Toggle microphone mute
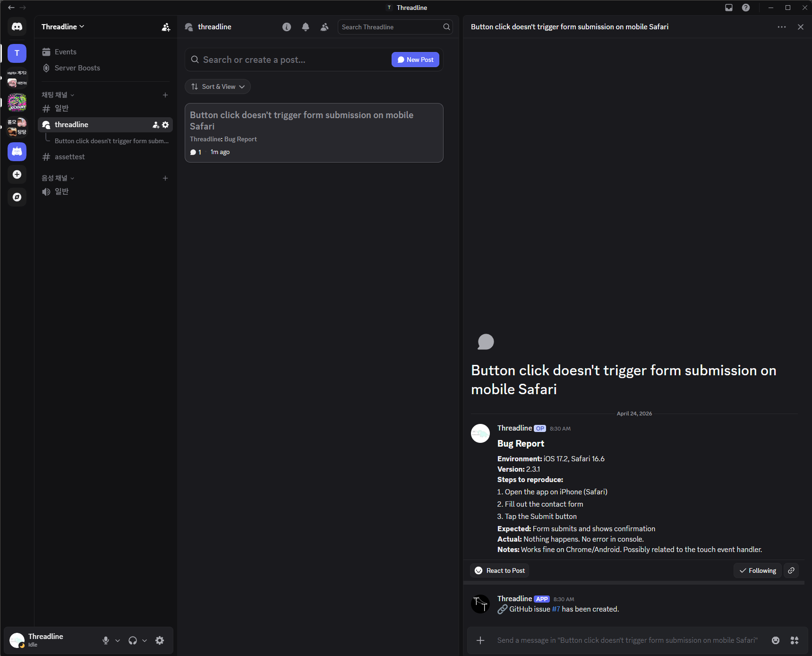Screen dimensions: 812x656 pos(106,640)
